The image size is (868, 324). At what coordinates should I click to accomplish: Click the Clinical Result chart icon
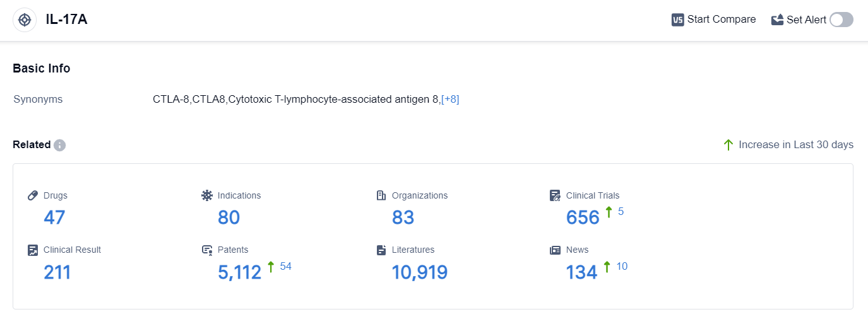(33, 250)
